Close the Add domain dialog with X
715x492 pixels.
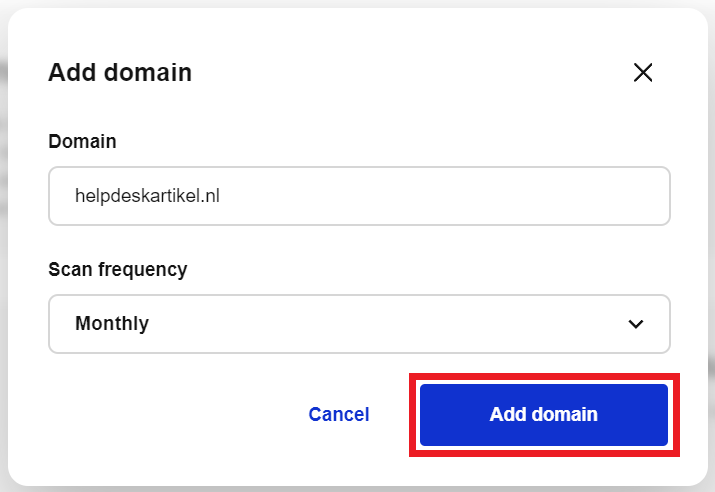(643, 72)
